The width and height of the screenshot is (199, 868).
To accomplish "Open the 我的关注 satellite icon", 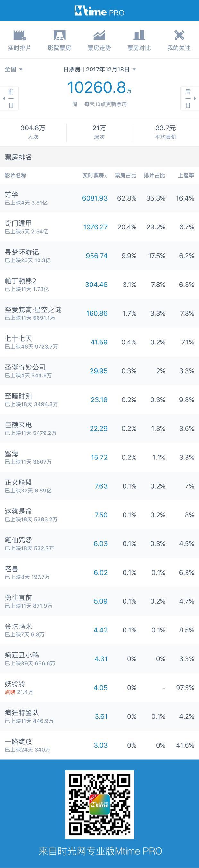I will (x=179, y=35).
